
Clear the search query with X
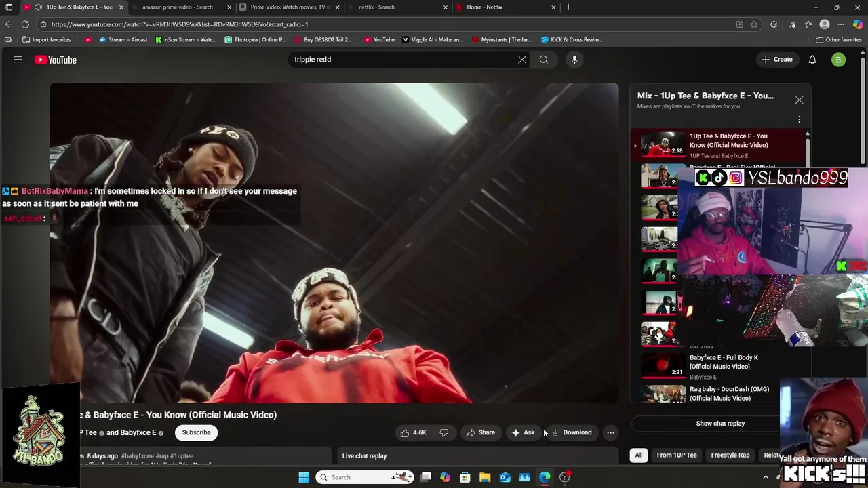[x=522, y=60]
